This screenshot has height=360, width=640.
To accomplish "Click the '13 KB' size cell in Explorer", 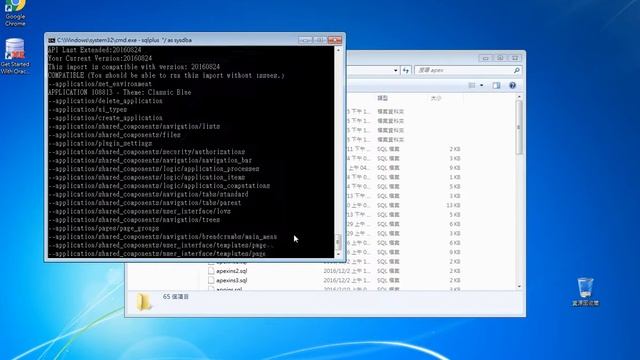I will (453, 205).
